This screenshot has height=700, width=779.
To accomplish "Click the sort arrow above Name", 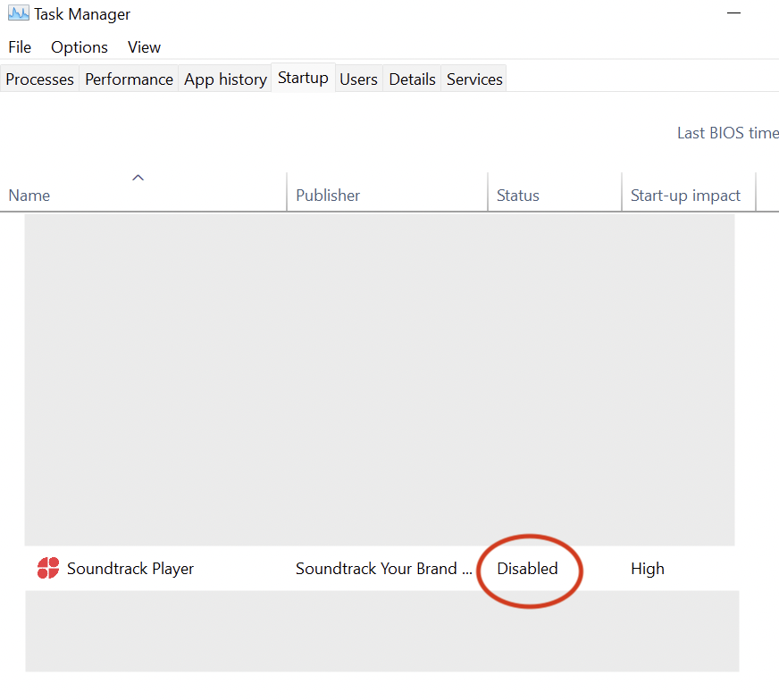I will point(138,178).
